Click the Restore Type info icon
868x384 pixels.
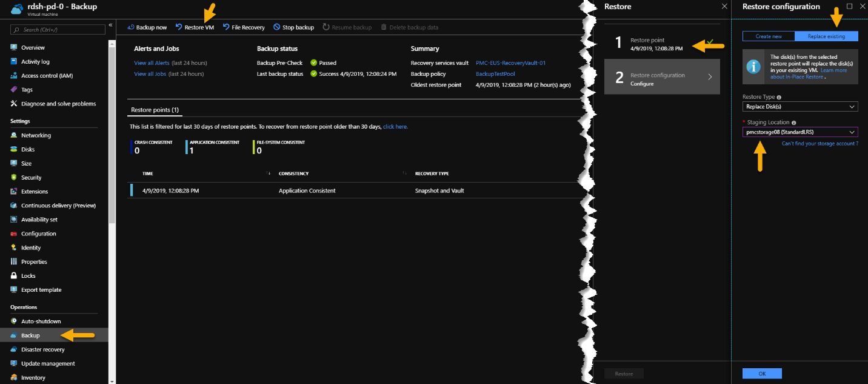coord(779,97)
